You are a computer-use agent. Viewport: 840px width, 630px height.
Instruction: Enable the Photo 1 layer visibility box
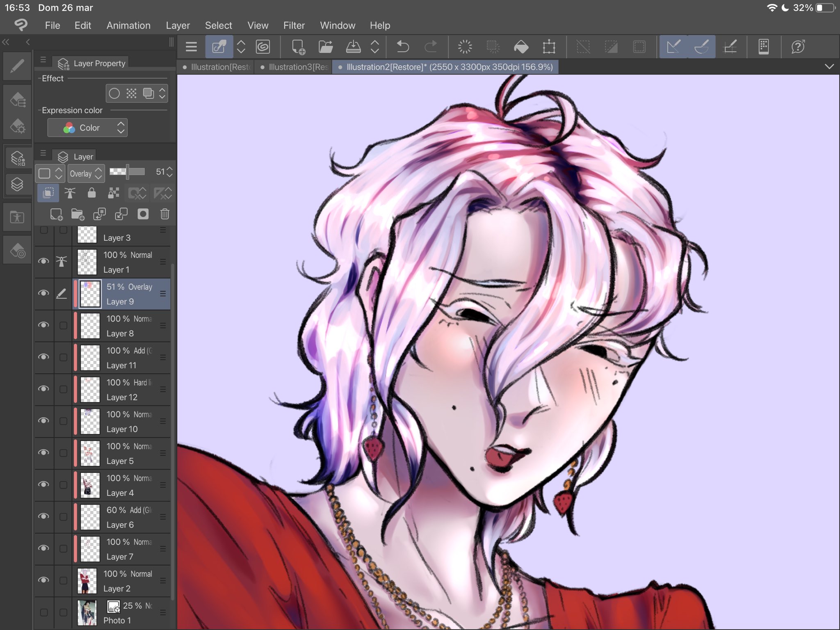43,612
